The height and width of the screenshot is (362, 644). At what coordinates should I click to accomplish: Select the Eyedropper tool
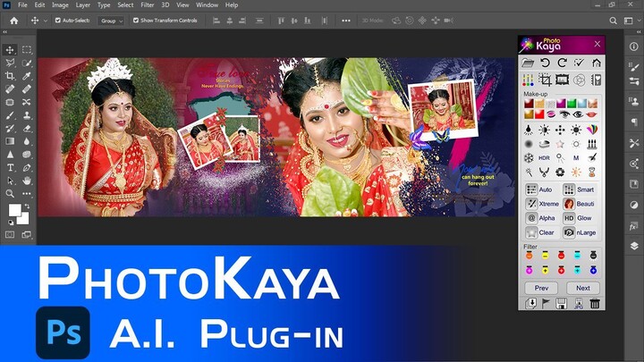(x=27, y=76)
